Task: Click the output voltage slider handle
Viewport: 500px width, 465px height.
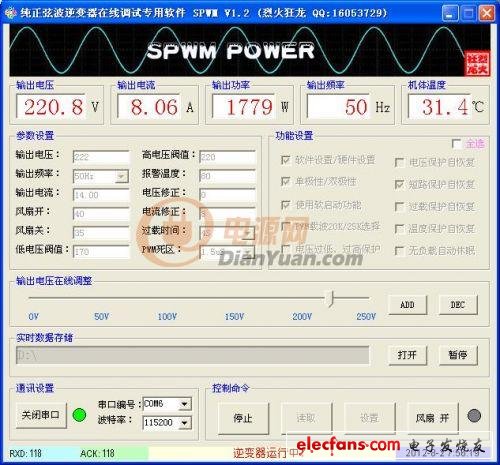Action: pyautogui.click(x=330, y=298)
